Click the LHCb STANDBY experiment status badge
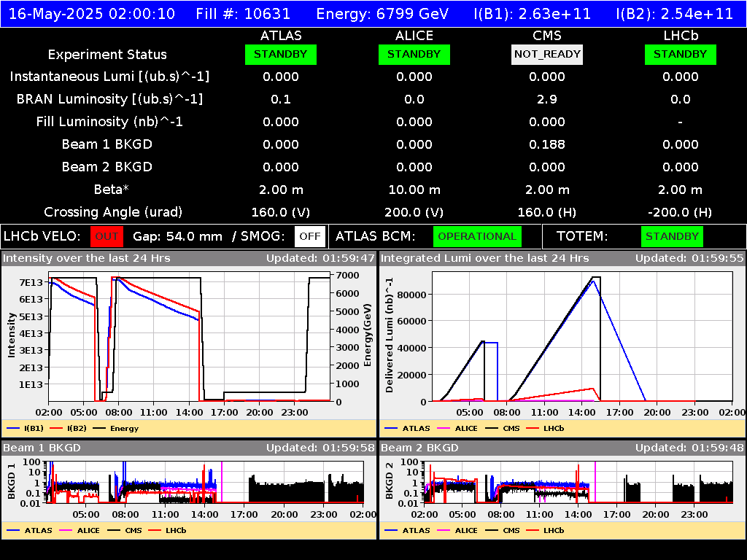 click(681, 54)
